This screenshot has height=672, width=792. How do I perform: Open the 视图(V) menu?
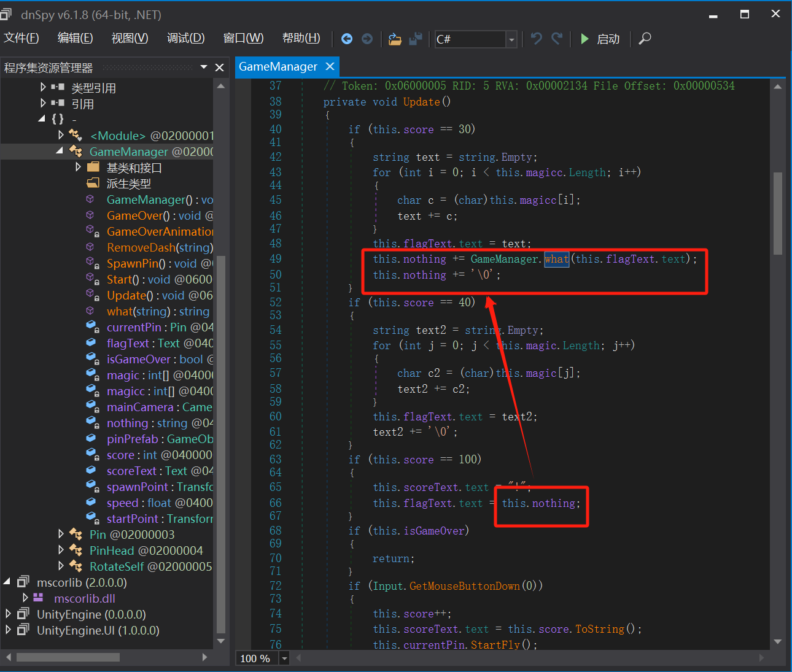click(130, 38)
